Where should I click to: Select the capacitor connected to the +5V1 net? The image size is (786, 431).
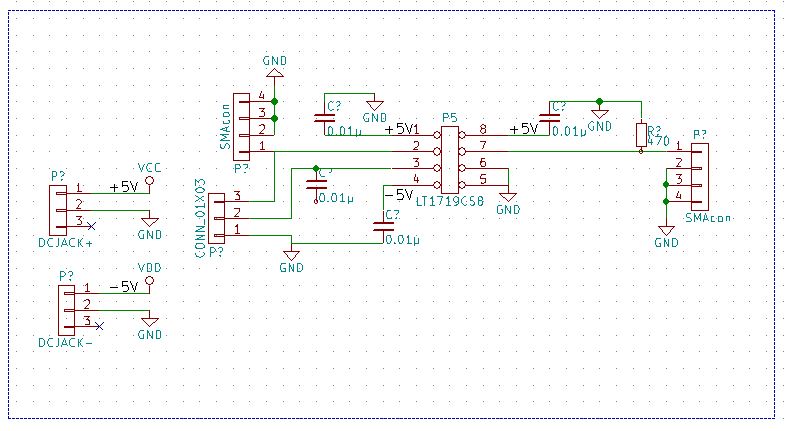click(324, 118)
